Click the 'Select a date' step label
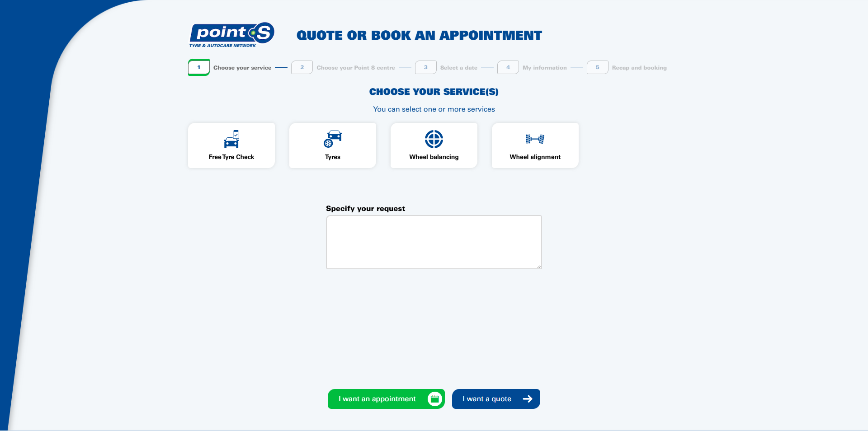Image resolution: width=868 pixels, height=431 pixels. tap(459, 68)
